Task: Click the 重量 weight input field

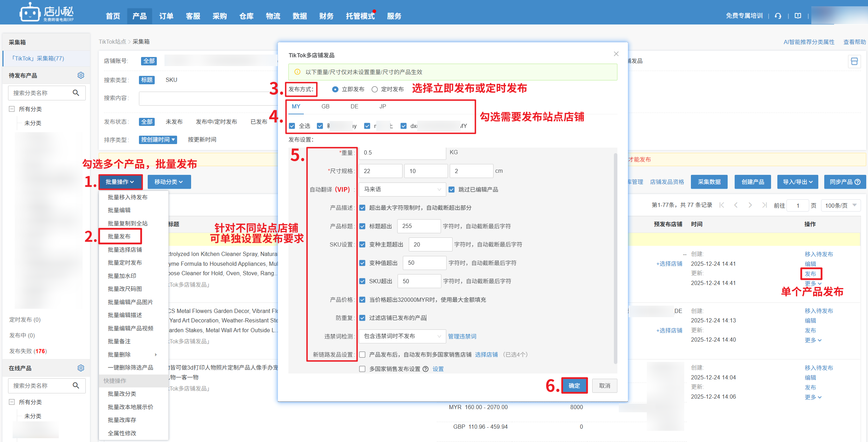Action: tap(402, 152)
